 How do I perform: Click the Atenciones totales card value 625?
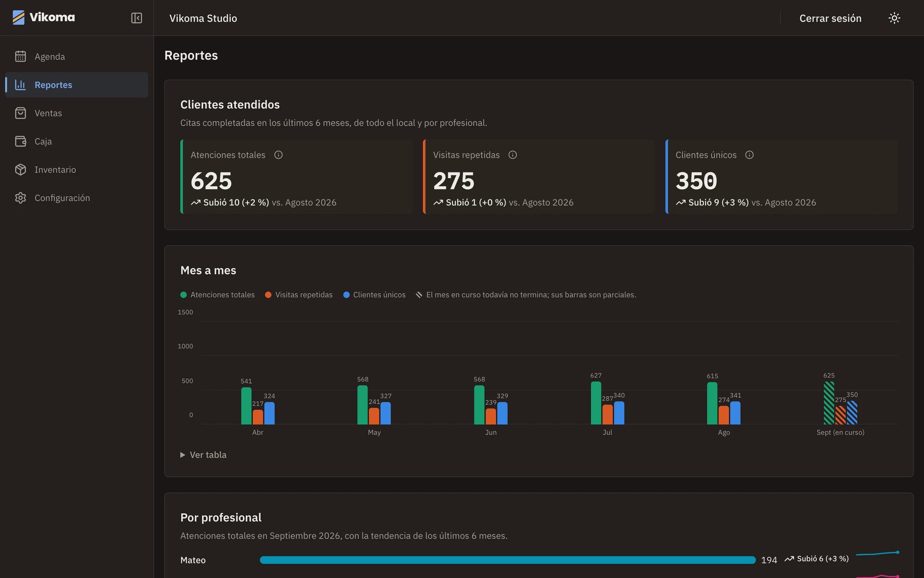click(211, 180)
